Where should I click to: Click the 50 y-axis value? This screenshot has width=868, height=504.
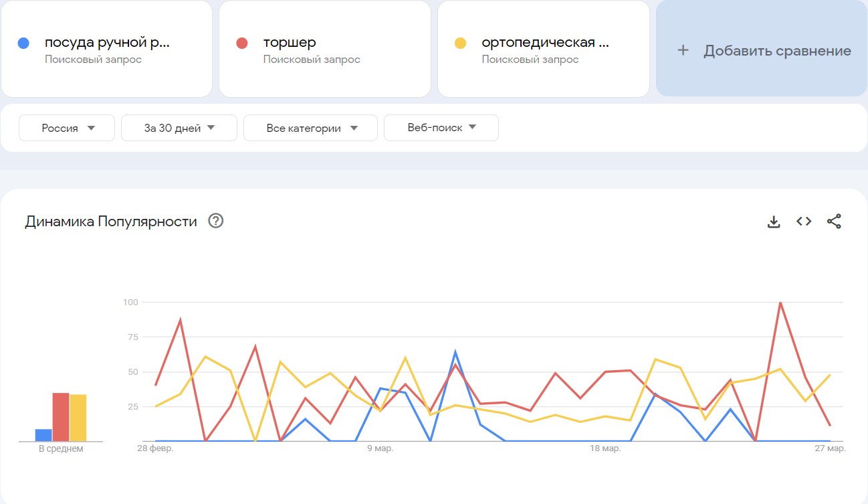tap(133, 372)
